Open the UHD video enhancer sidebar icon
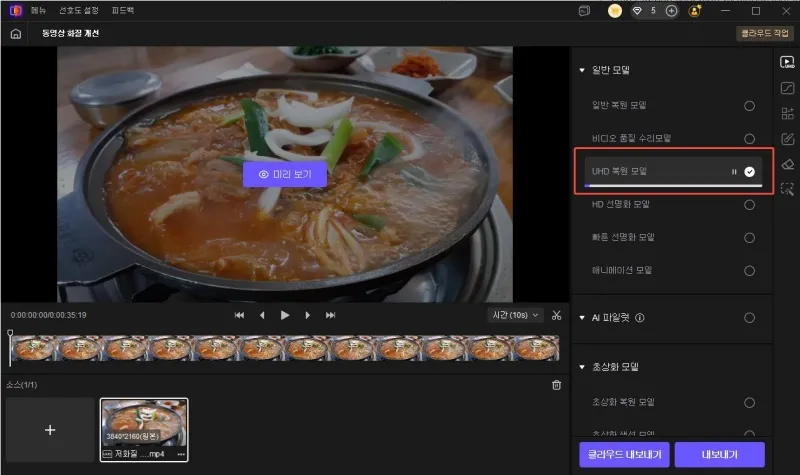The width and height of the screenshot is (800, 475). pos(787,62)
